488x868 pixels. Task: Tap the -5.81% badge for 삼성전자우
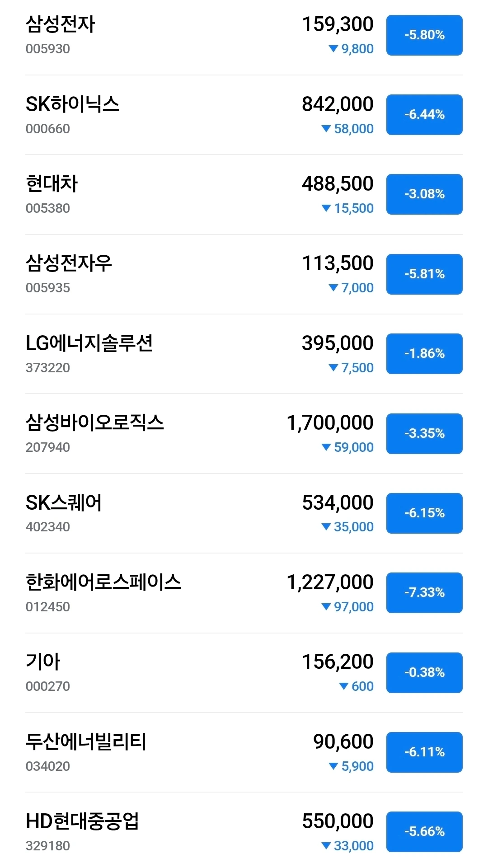424,274
